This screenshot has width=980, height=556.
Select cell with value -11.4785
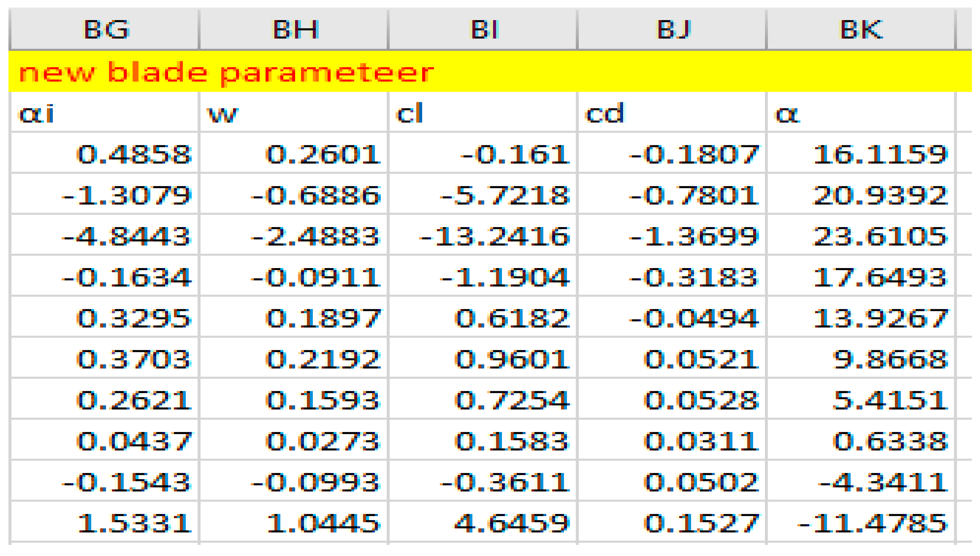pos(861,523)
